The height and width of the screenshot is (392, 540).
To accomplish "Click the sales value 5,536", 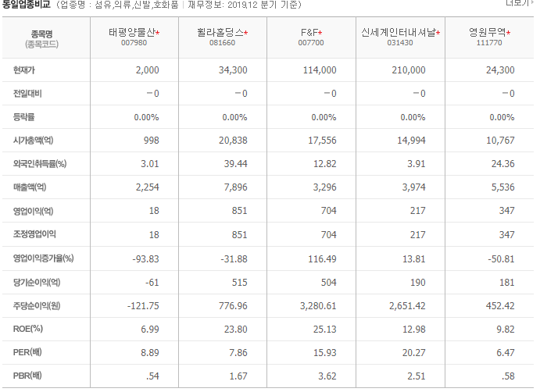I will click(x=503, y=187).
